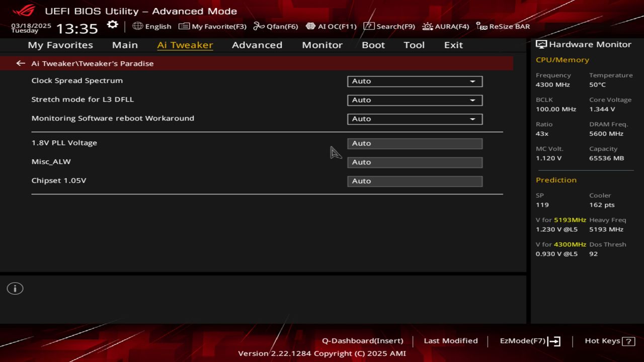Click the settings gear icon beside the clock
Screen dimensions: 644x362
tap(113, 25)
